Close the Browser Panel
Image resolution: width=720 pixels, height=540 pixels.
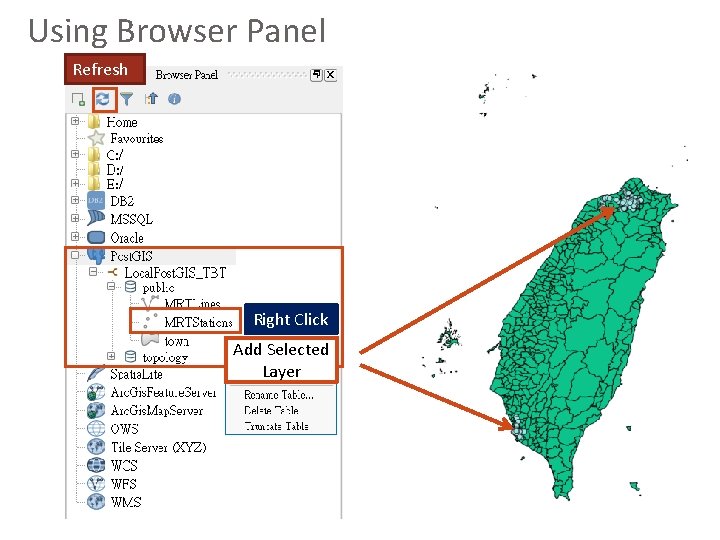point(331,75)
